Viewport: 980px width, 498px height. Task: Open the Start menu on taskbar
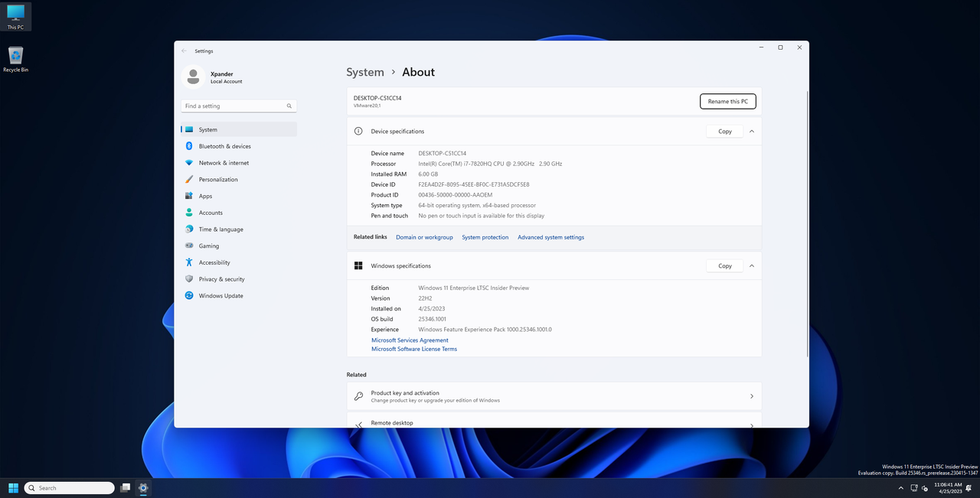pyautogui.click(x=13, y=487)
